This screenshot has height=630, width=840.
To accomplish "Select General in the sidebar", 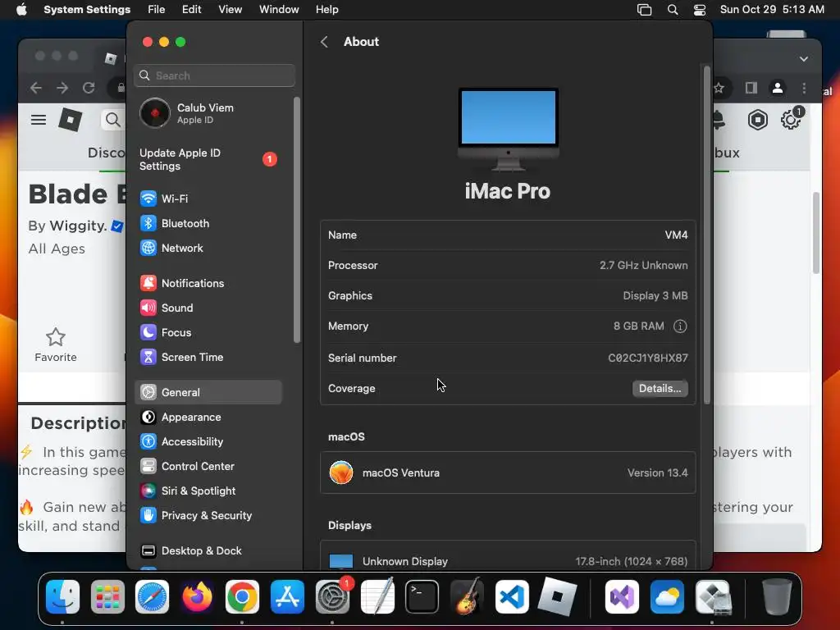I will (208, 392).
